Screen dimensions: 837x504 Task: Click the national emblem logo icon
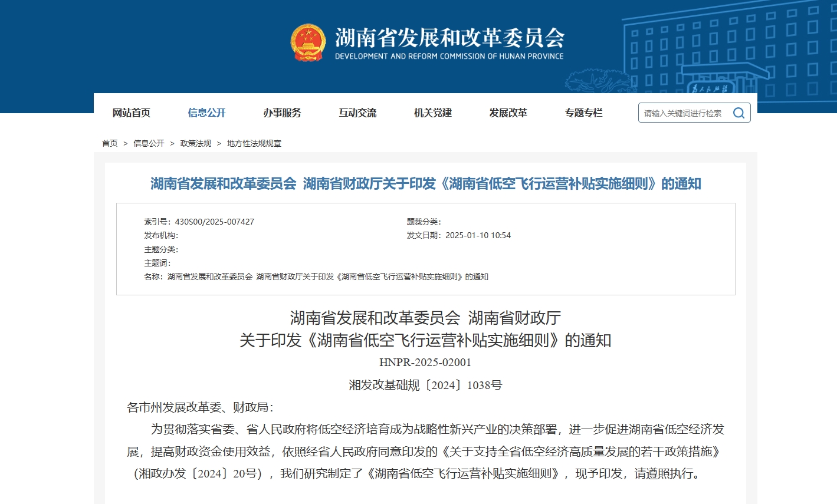[x=307, y=43]
